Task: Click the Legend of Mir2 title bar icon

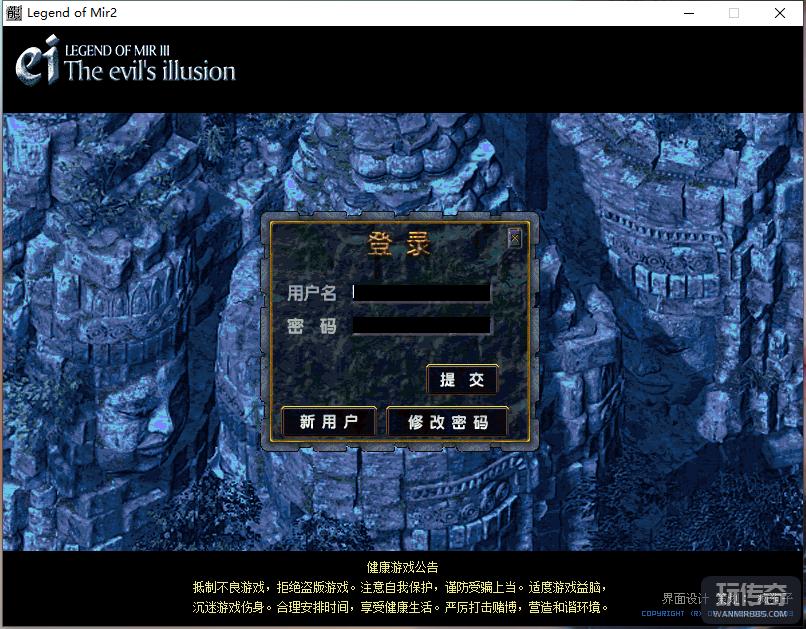Action: (14, 13)
